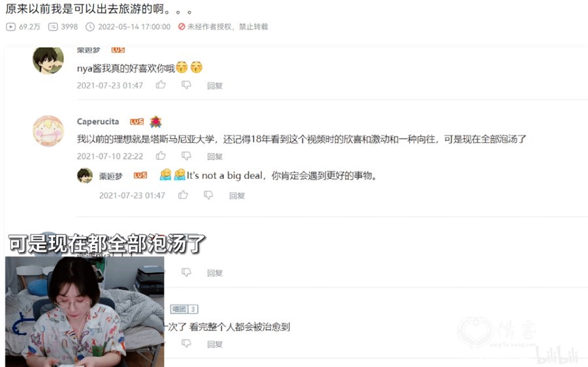This screenshot has width=588, height=367.
Task: Like the "It's not a big deal" reply
Action: coord(183,195)
